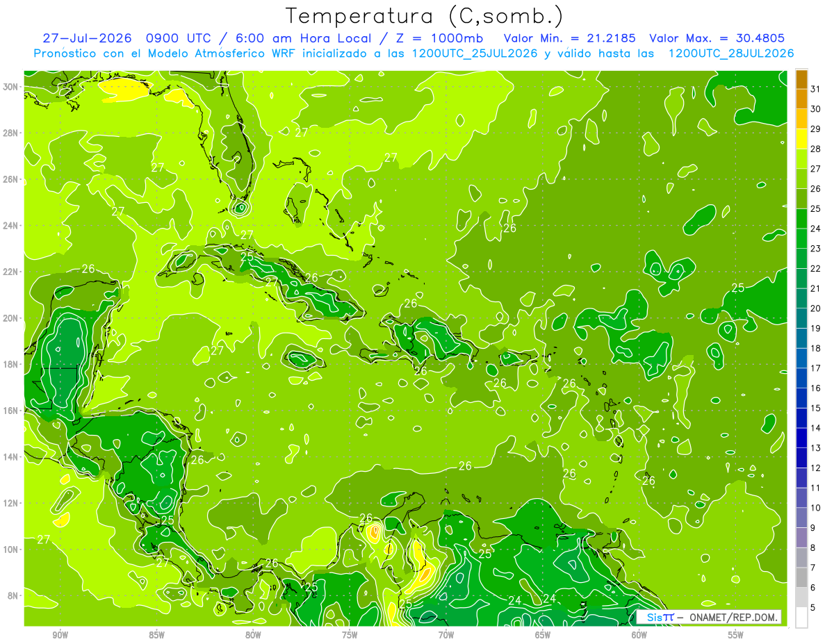
Task: Click the color bar legend's 11 tick label
Action: point(815,488)
